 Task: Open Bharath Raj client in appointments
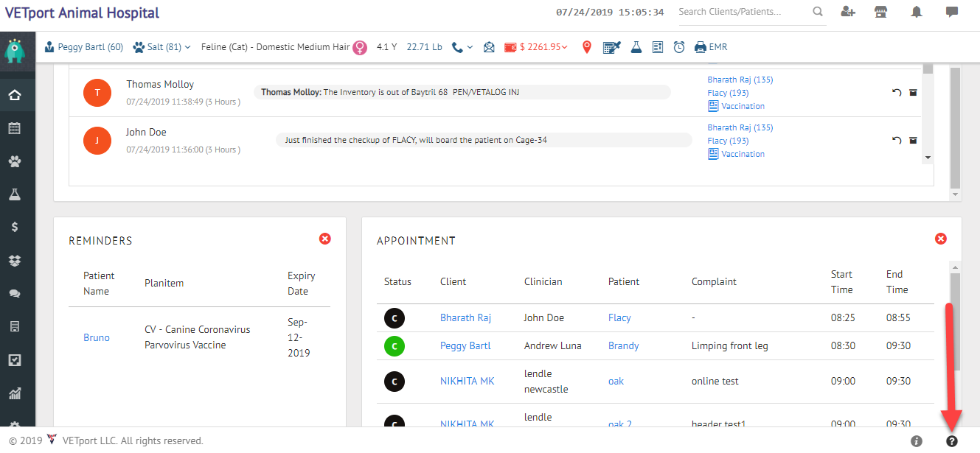pos(465,317)
